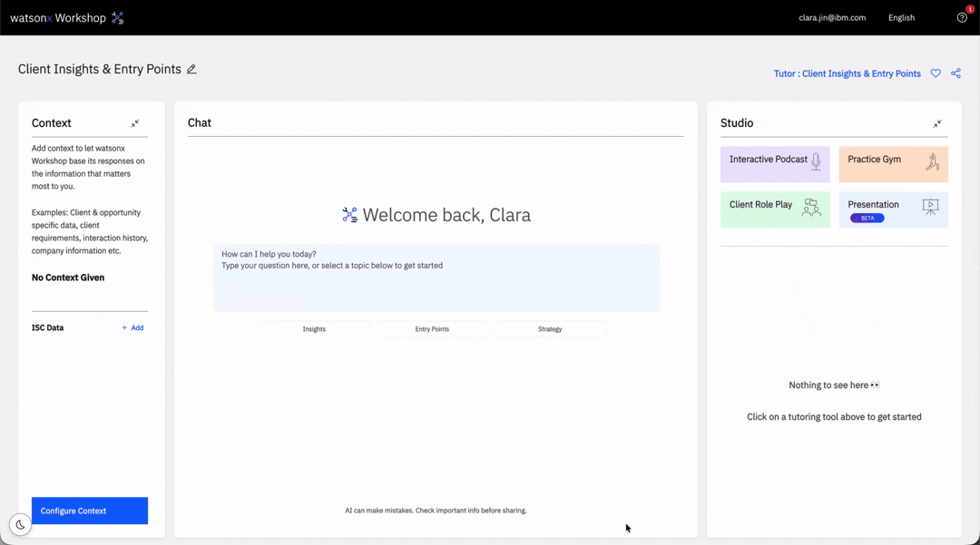This screenshot has height=545, width=980.
Task: Click the microphone icon on Interactive Podcast
Action: [816, 161]
